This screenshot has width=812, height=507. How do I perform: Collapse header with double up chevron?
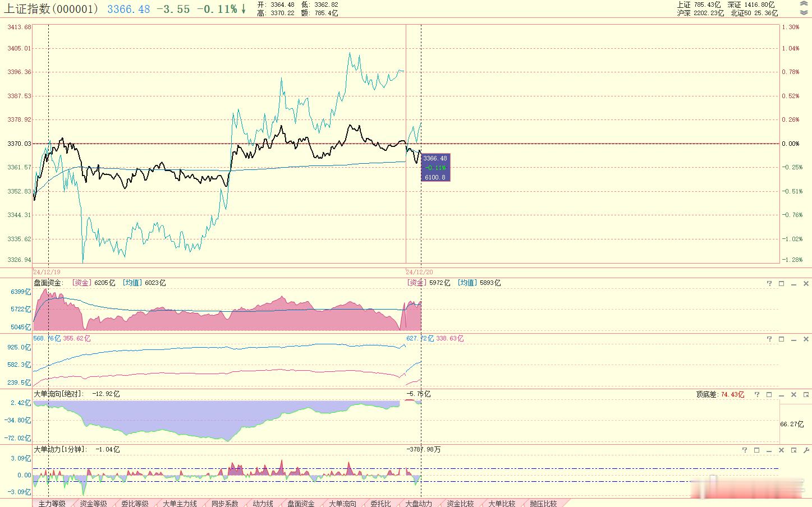(804, 4)
